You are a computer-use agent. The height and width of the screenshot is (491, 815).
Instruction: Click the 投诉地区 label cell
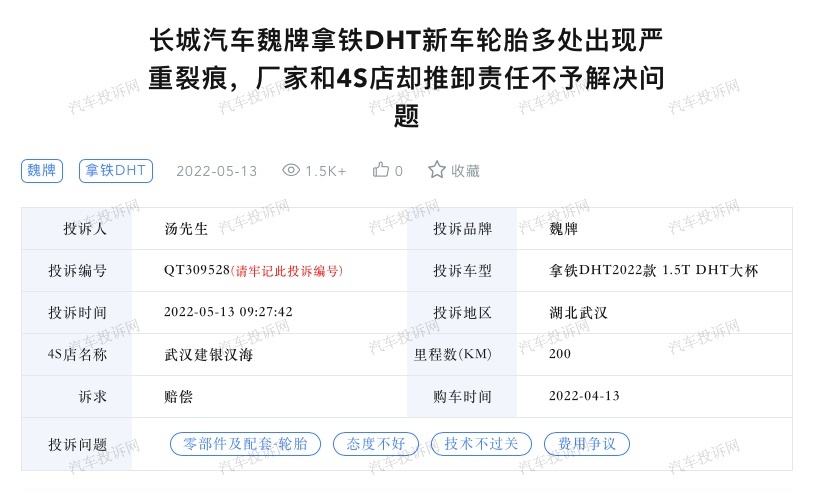pyautogui.click(x=462, y=313)
